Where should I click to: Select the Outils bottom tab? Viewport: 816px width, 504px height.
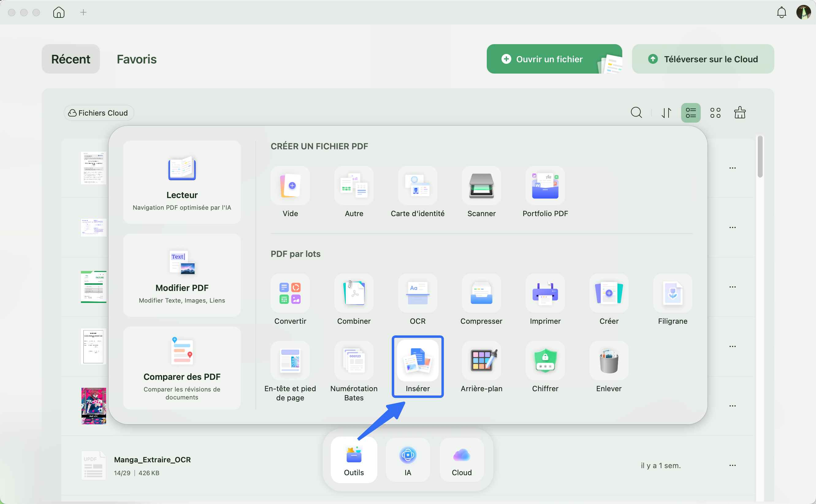tap(354, 460)
